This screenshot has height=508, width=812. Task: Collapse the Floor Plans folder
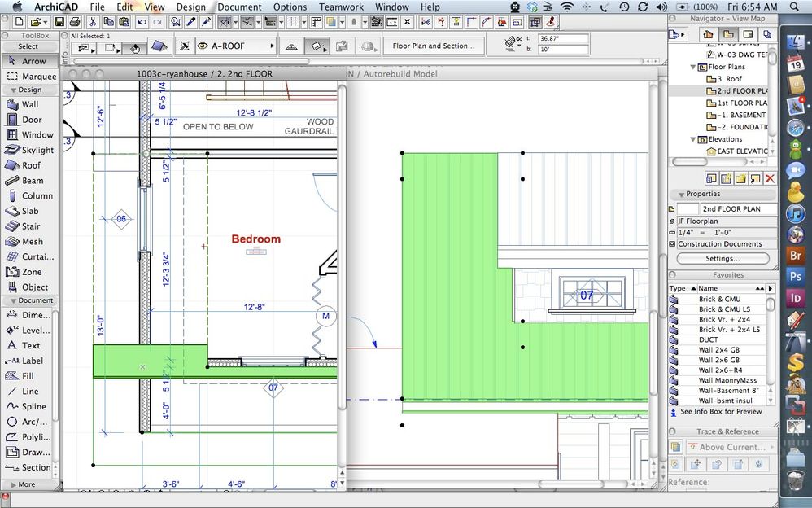[693, 67]
